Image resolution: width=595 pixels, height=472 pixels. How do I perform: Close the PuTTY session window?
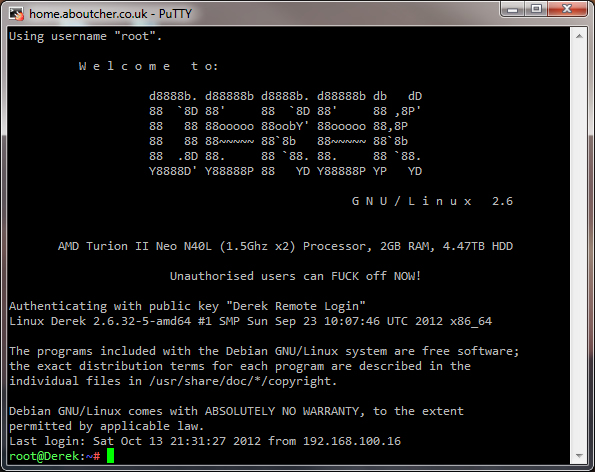(567, 9)
